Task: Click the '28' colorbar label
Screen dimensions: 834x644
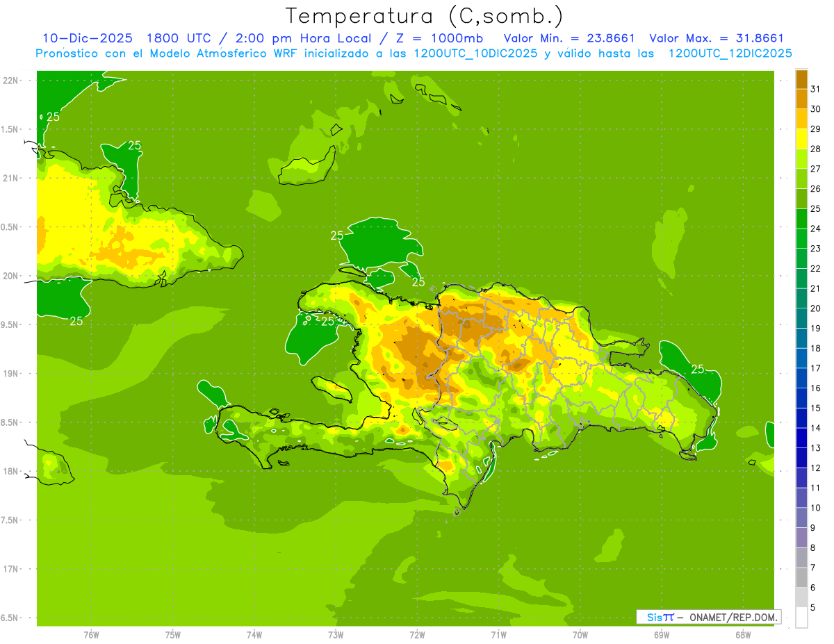Action: tap(815, 149)
